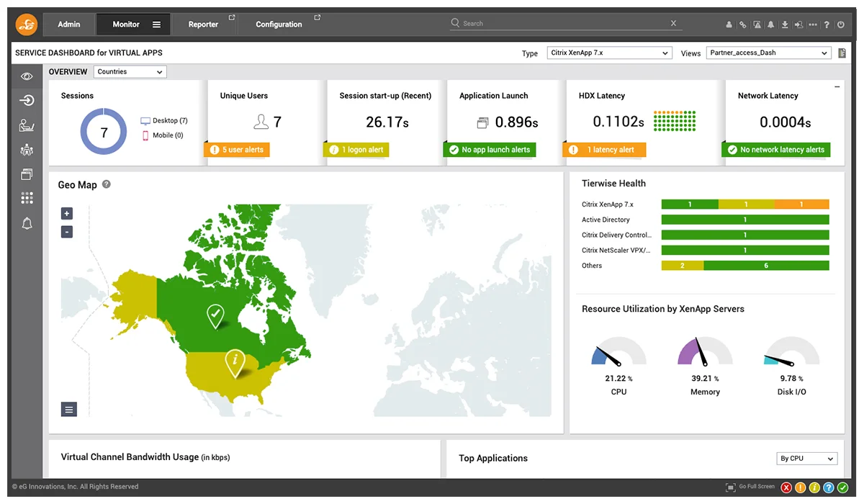Click the 1 logon alert badge

[356, 150]
